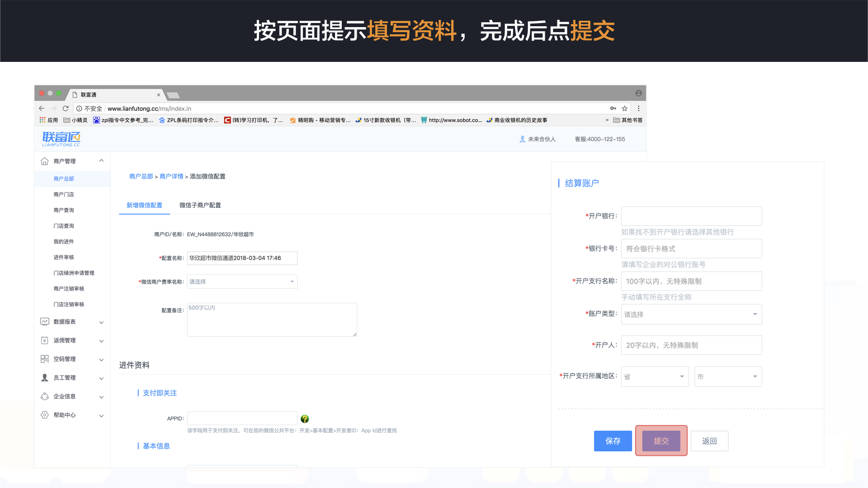Open 商户查询 in the sidebar
Screen dimensions: 868x488
[x=64, y=210]
